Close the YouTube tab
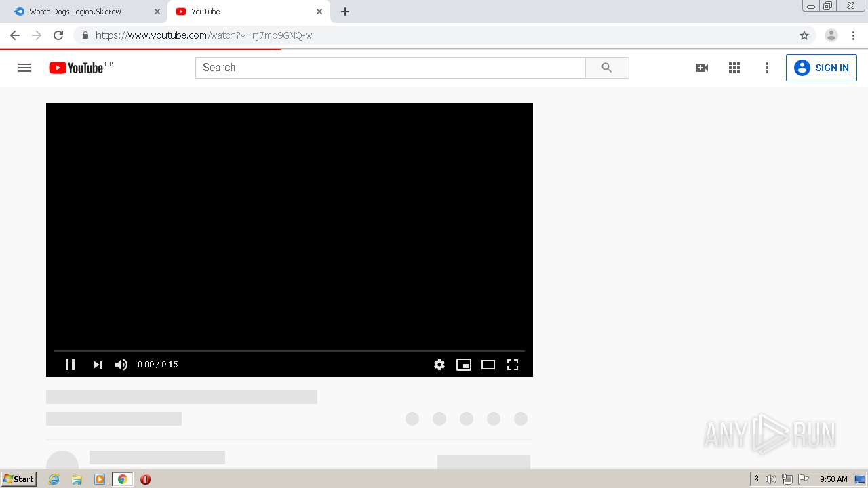 [x=319, y=12]
